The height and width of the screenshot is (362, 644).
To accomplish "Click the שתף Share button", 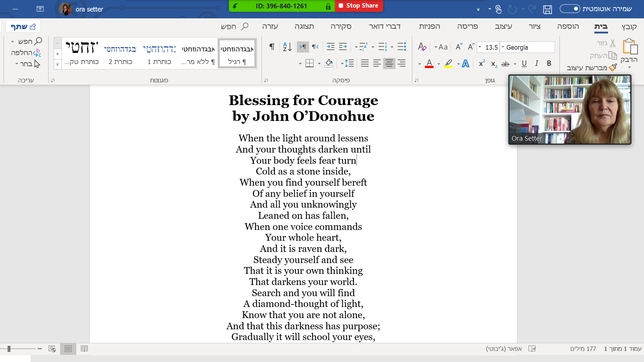I will click(23, 26).
